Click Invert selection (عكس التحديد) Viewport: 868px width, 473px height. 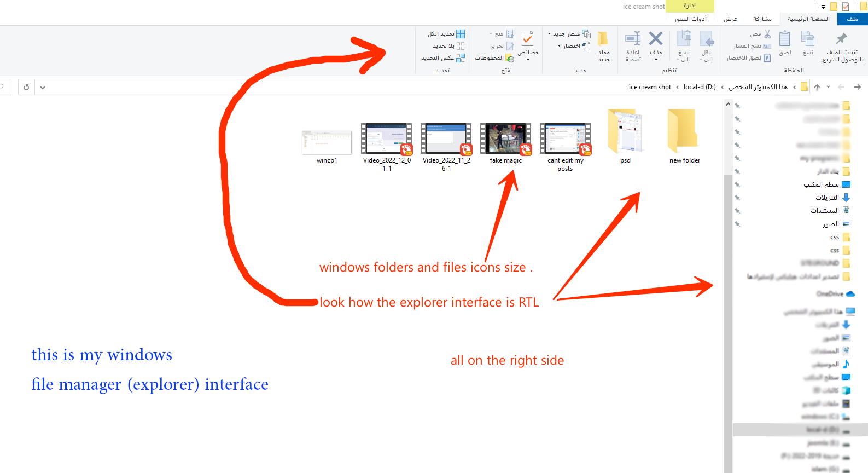tap(460, 58)
